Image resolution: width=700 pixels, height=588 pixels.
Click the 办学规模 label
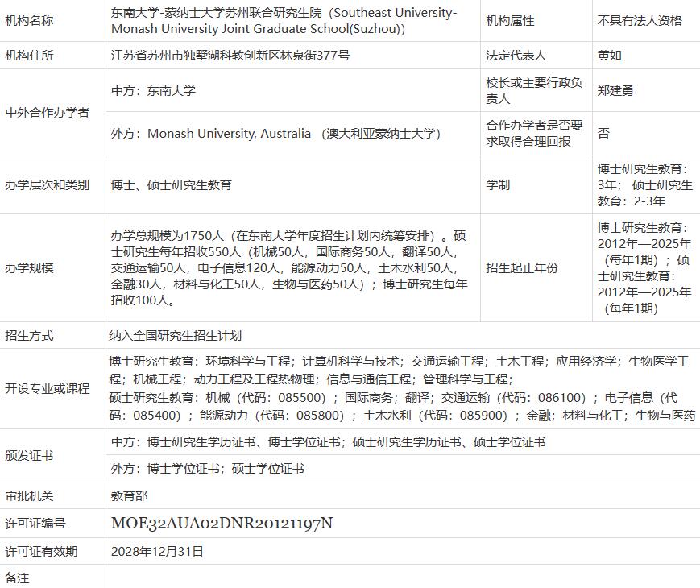coord(29,268)
